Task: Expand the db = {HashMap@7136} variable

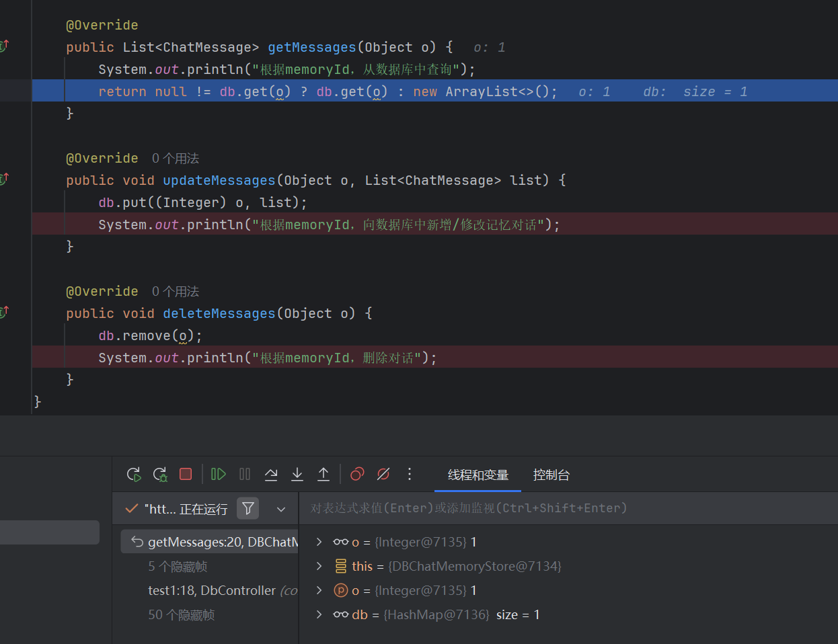Action: point(319,614)
